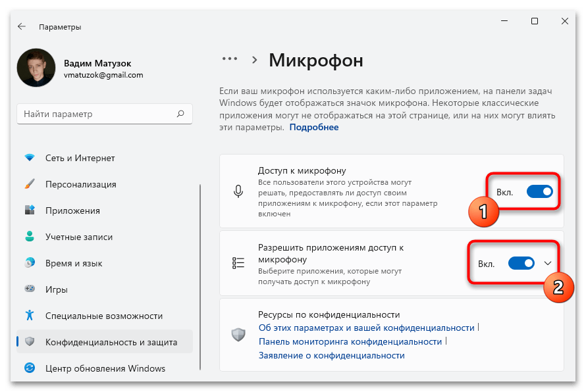Click the Gaming controller icon
Viewport: 586px width, 392px height.
(x=30, y=289)
